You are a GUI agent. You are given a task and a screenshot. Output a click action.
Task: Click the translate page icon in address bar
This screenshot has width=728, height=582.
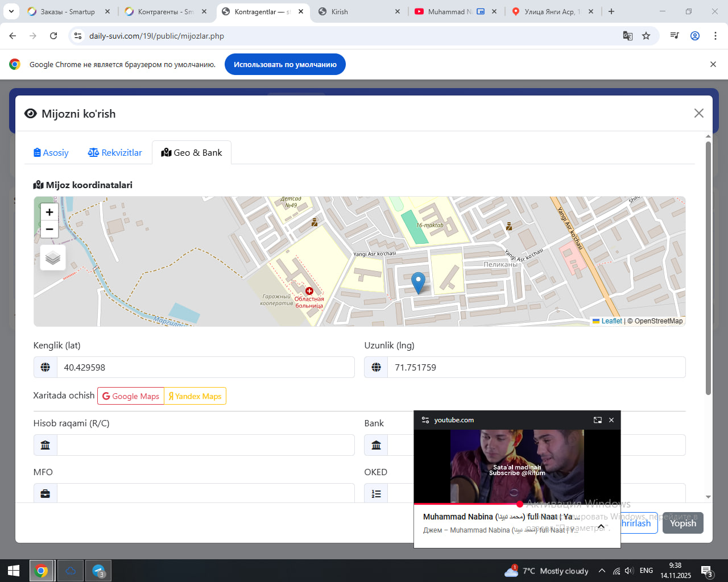628,36
